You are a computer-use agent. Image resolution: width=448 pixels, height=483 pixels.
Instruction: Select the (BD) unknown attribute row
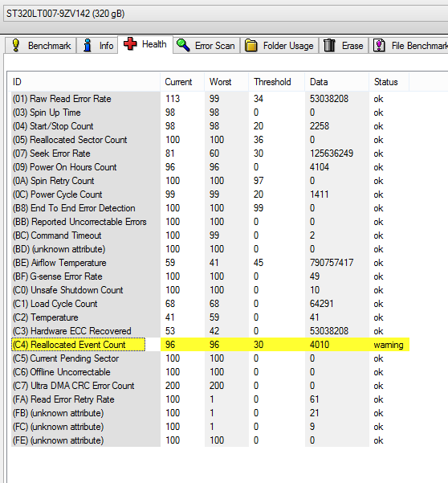pos(210,249)
